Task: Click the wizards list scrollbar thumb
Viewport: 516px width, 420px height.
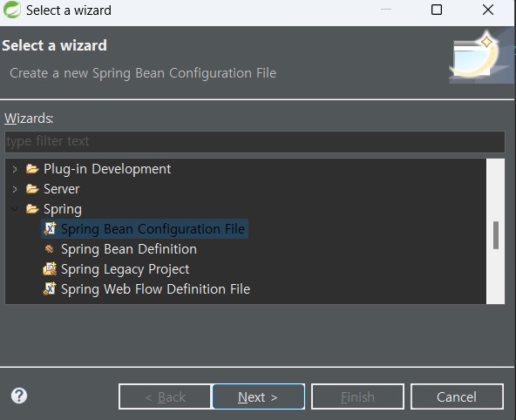Action: (496, 235)
